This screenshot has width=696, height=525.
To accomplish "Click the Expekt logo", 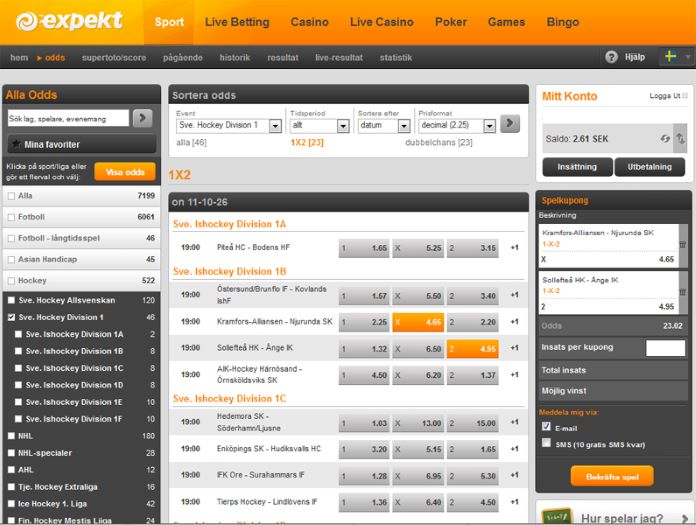I will (69, 21).
